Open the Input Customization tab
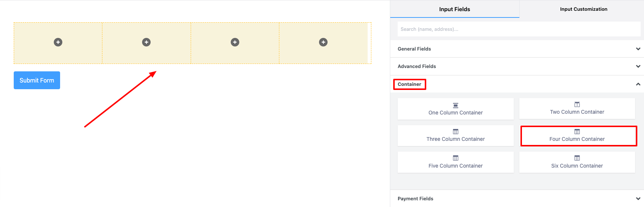 coord(584,9)
